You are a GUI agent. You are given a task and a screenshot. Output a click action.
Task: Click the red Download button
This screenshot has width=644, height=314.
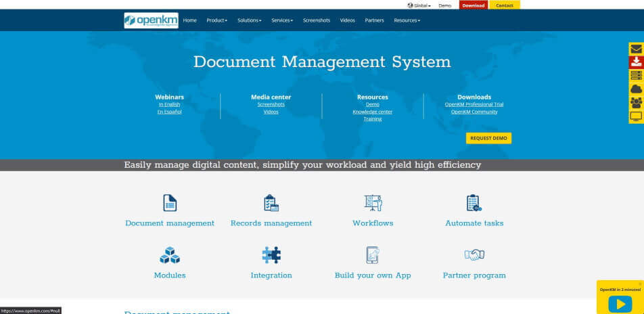[474, 5]
